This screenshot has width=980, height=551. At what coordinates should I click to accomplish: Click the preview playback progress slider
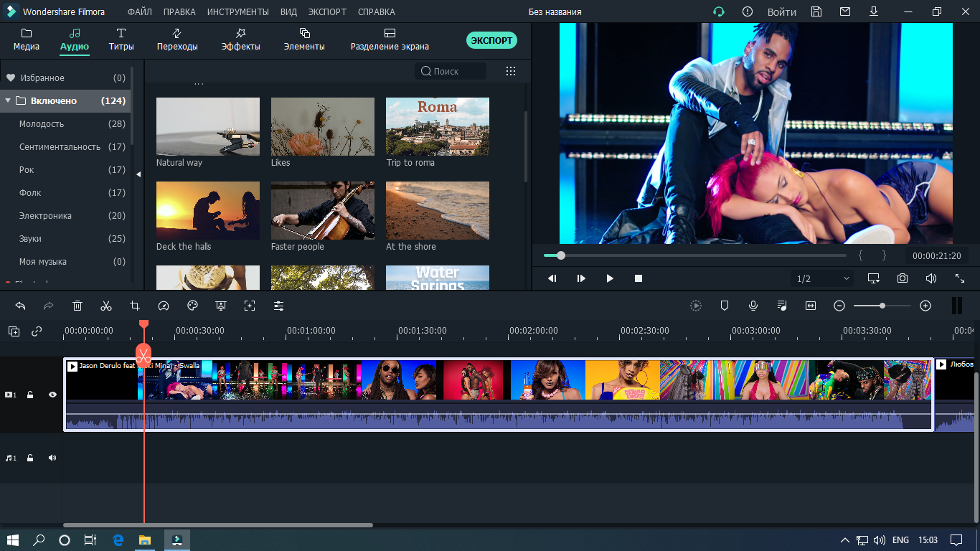694,255
